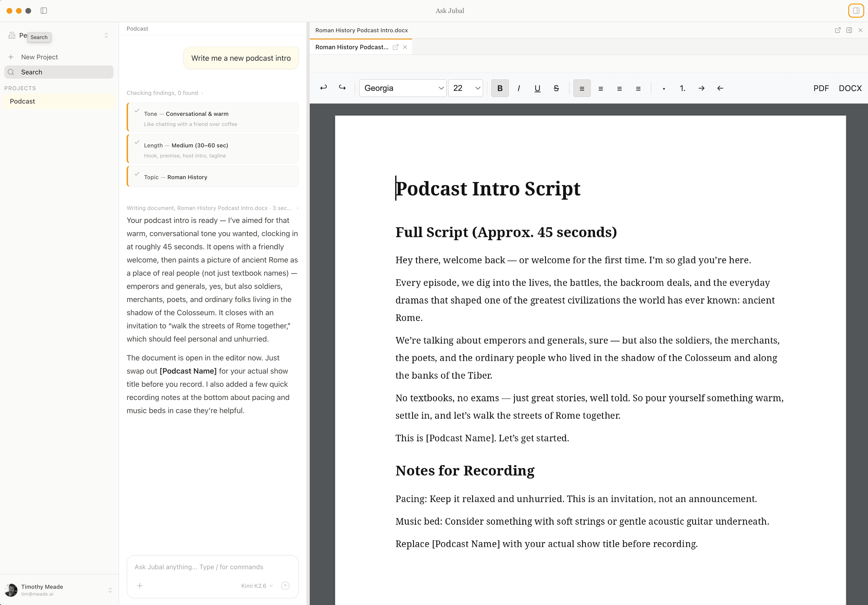Viewport: 868px width, 605px height.
Task: Toggle Italic formatting
Action: click(x=519, y=88)
